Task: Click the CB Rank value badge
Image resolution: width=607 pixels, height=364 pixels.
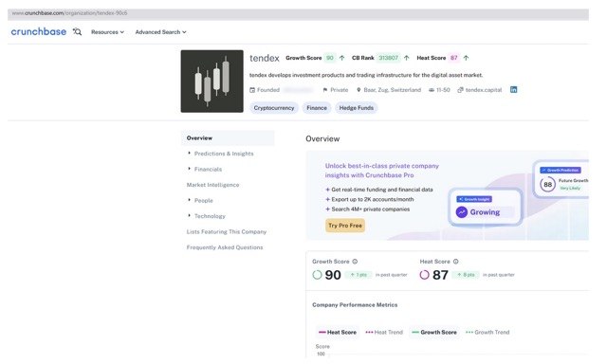Action: [x=388, y=58]
